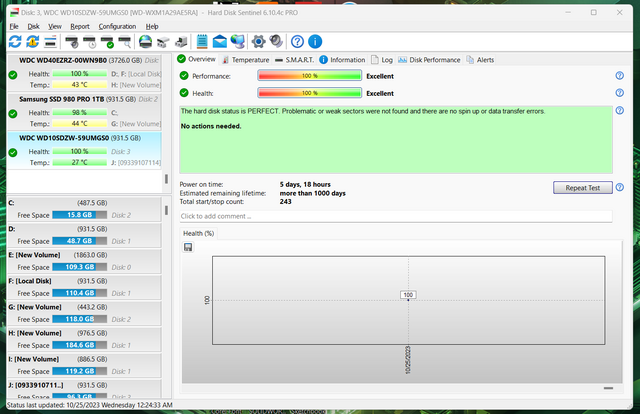The height and width of the screenshot is (414, 640).
Task: Open the report notepad icon in toolbar
Action: (201, 41)
